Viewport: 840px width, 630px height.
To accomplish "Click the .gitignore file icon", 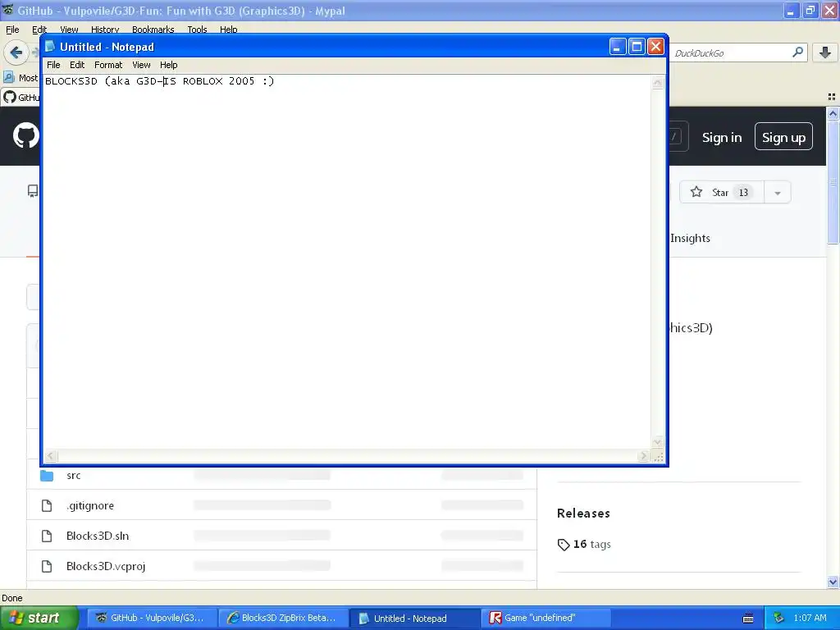I will point(47,505).
